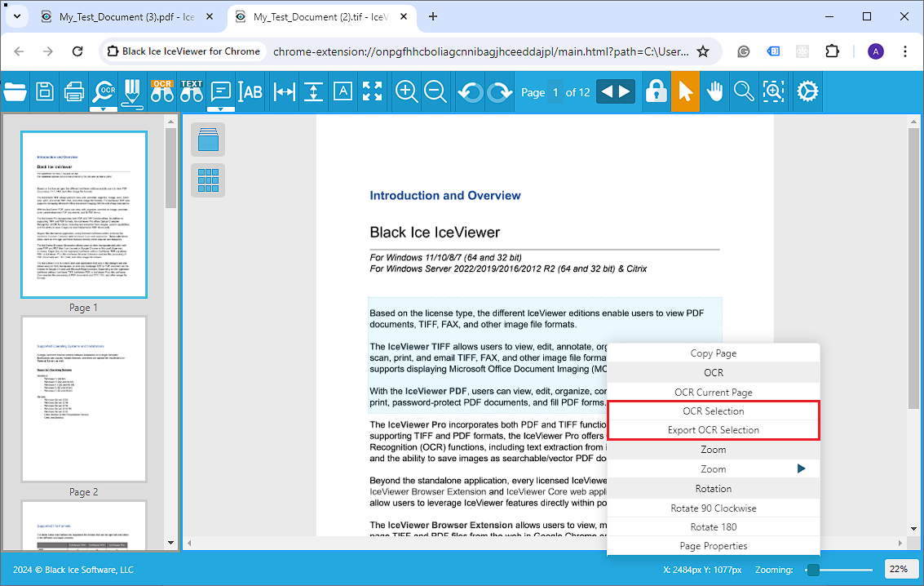Select the comment annotation tool
The image size is (924, 586).
pyautogui.click(x=220, y=91)
